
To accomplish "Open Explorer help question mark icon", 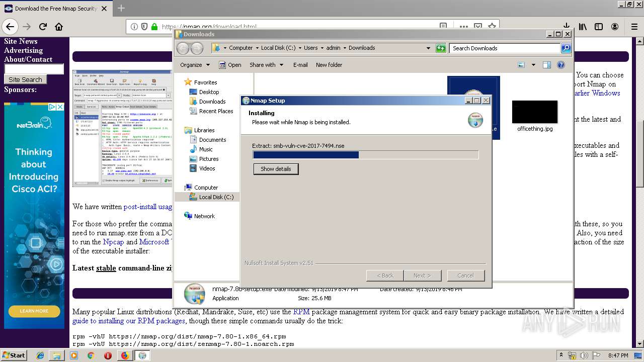I will 561,65.
